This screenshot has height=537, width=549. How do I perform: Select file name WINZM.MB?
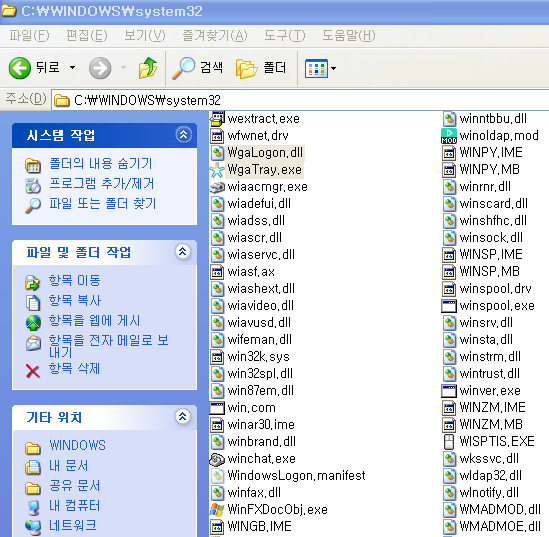pyautogui.click(x=491, y=425)
